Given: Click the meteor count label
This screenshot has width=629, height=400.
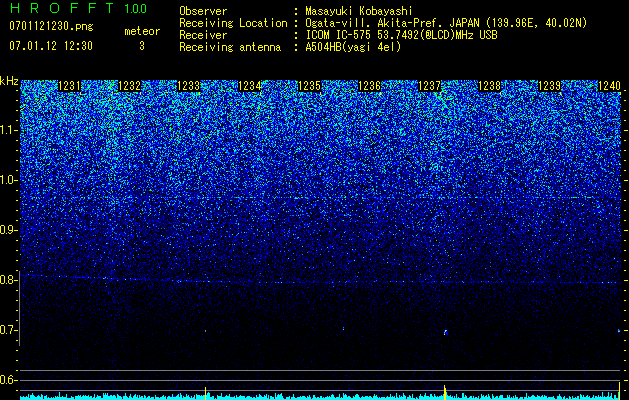Looking at the screenshot, I should [x=142, y=31].
